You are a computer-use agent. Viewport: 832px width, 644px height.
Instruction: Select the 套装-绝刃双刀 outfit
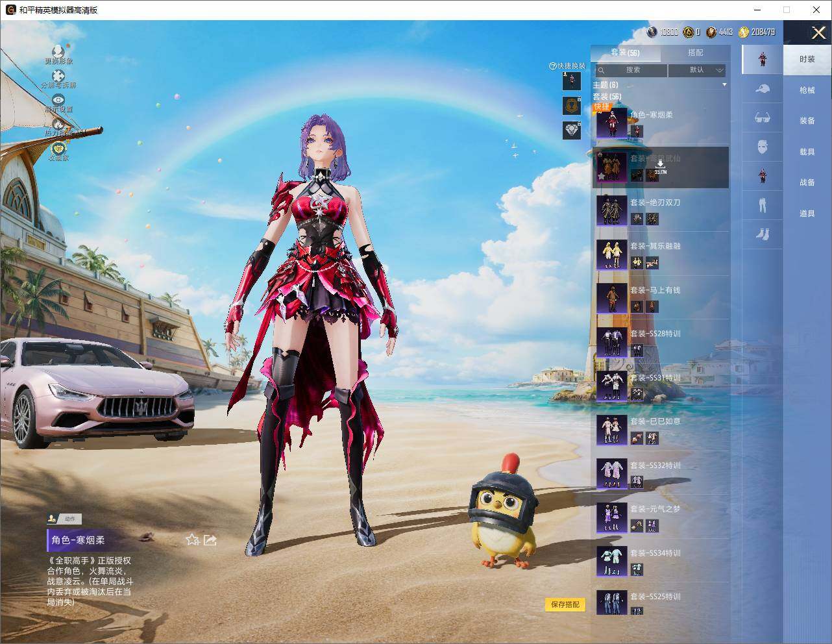click(x=661, y=210)
